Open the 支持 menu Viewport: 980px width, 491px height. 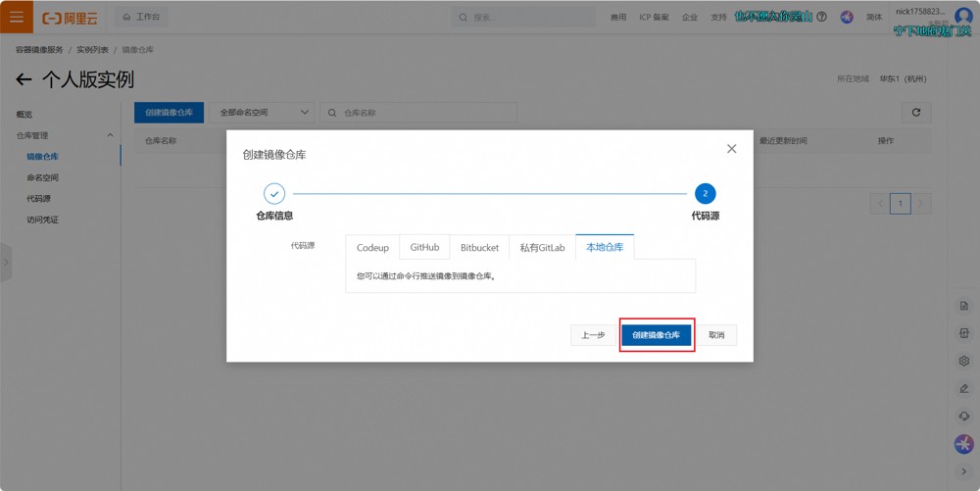click(x=718, y=18)
